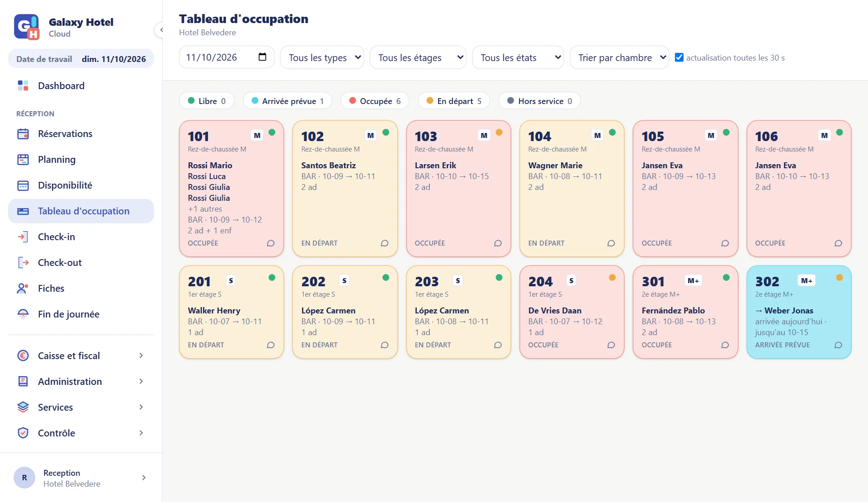The image size is (868, 502).
Task: Click the date field showing 11/10/2026
Action: point(226,57)
